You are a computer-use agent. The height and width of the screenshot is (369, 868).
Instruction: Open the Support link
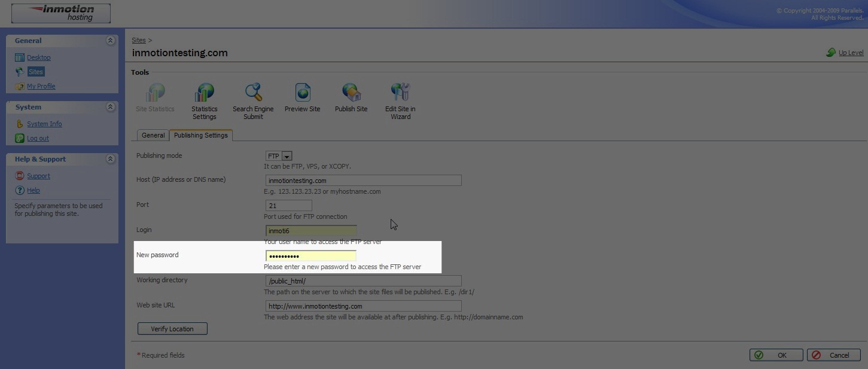coord(38,176)
